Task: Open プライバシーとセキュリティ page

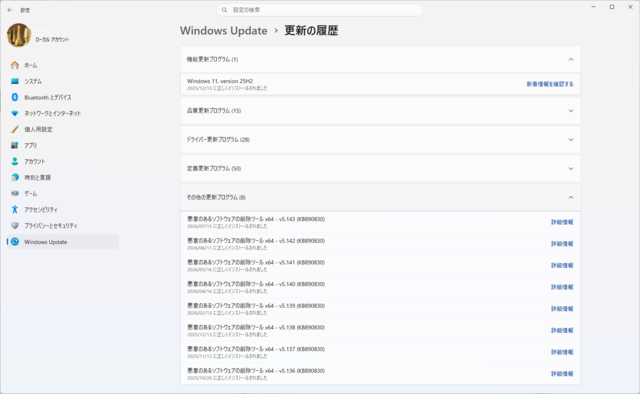Action: [62, 225]
